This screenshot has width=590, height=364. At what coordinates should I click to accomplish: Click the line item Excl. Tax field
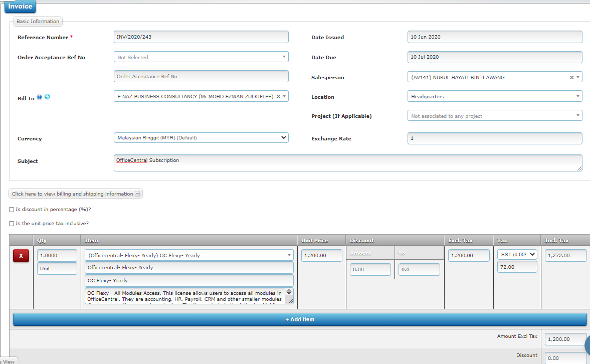point(469,255)
